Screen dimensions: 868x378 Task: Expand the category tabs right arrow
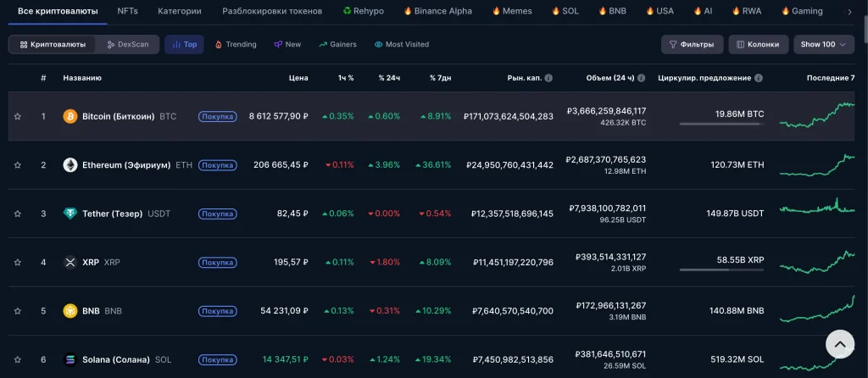850,12
